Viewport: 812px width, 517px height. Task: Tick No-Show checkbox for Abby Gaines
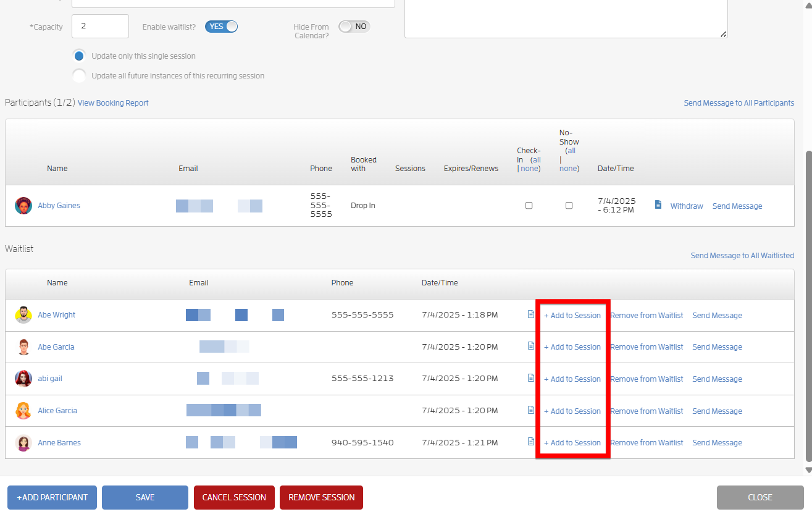[569, 206]
